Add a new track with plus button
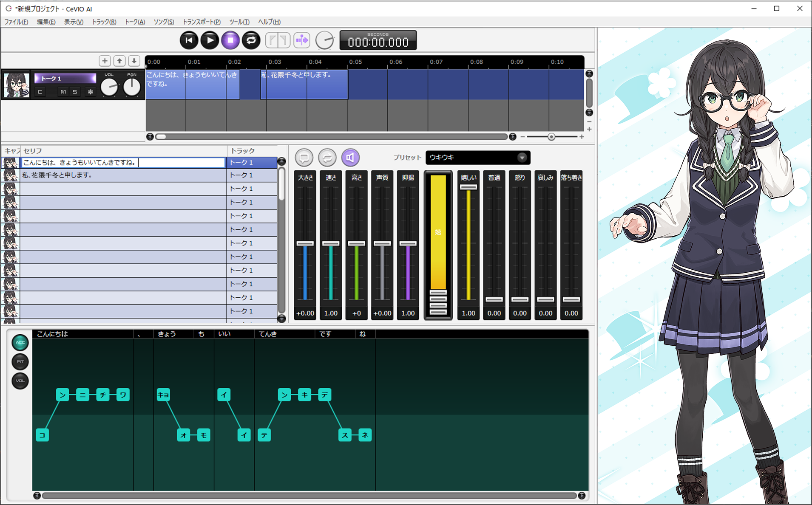812x505 pixels. pyautogui.click(x=105, y=61)
